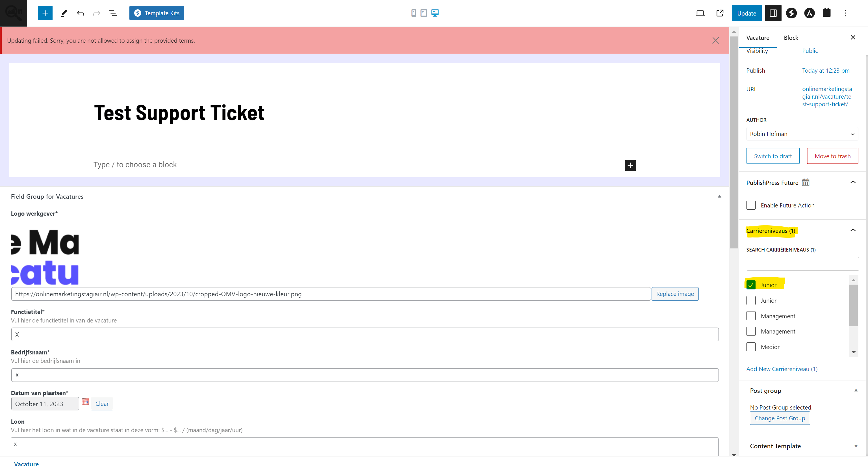The height and width of the screenshot is (472, 868).
Task: Click the October 11, 2023 date field
Action: (45, 404)
